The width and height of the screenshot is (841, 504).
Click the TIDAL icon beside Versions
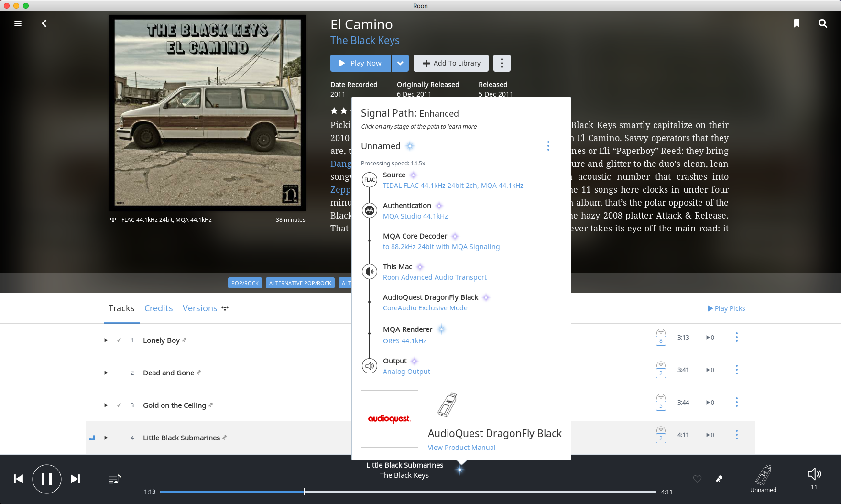coord(225,308)
